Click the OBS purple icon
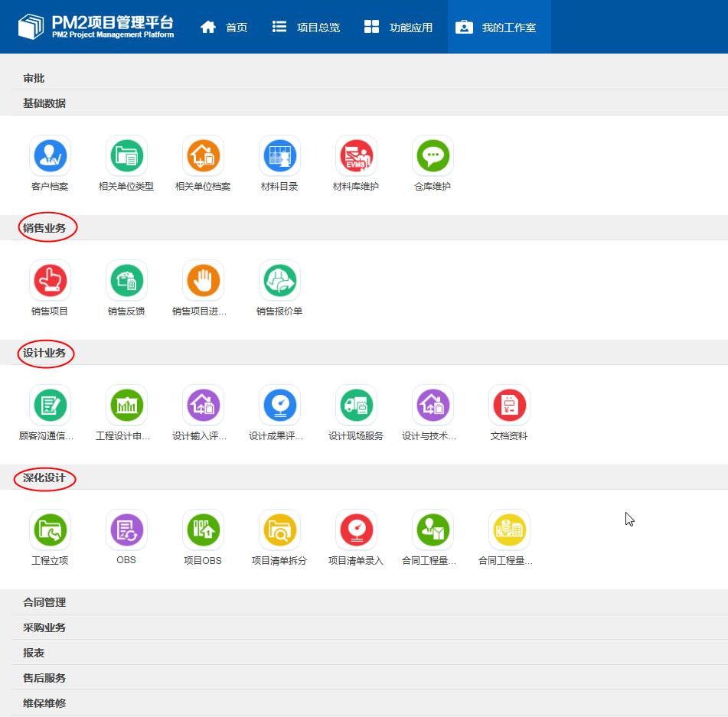This screenshot has width=728, height=717. [x=126, y=530]
